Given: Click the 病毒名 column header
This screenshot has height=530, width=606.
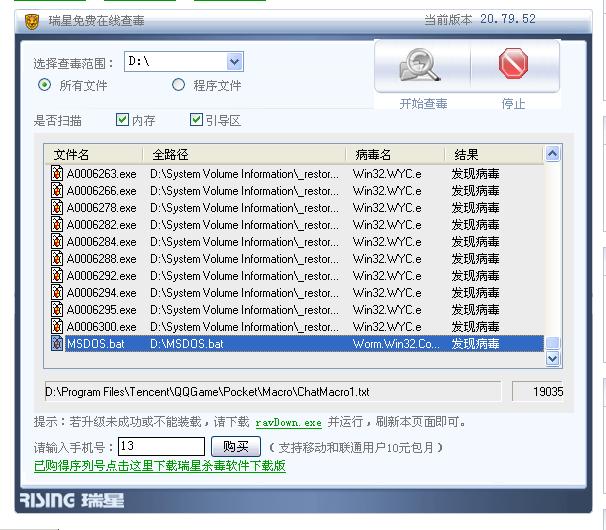Looking at the screenshot, I should point(373,155).
